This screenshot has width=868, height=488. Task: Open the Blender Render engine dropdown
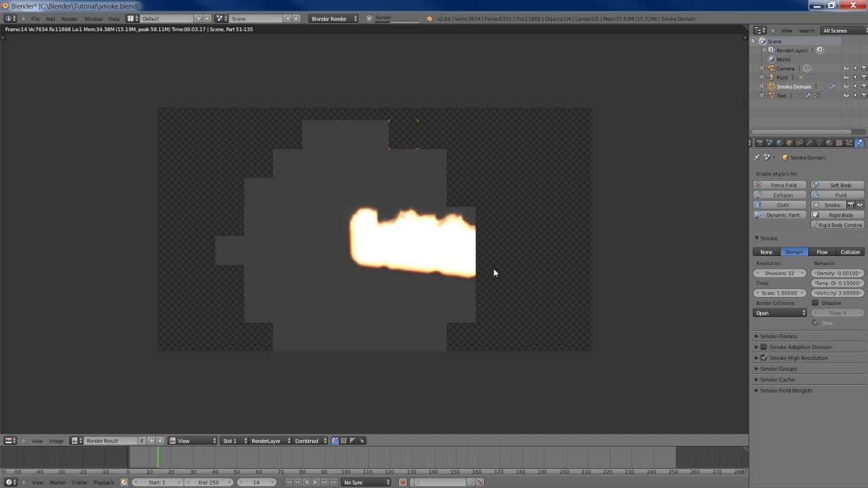click(333, 18)
